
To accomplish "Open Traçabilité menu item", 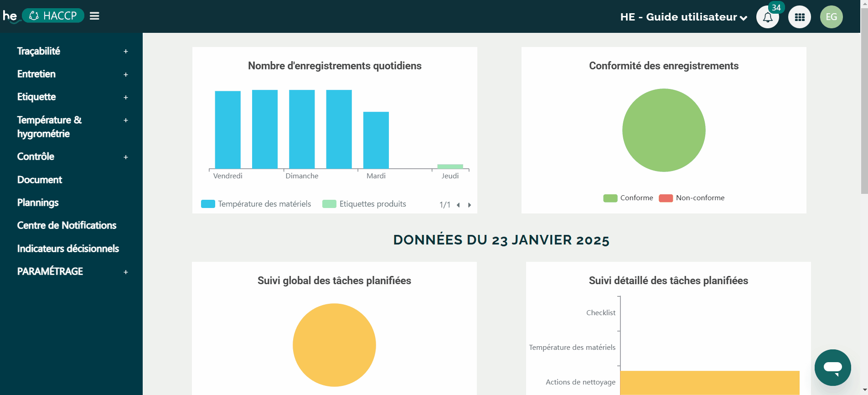I will pyautogui.click(x=39, y=51).
